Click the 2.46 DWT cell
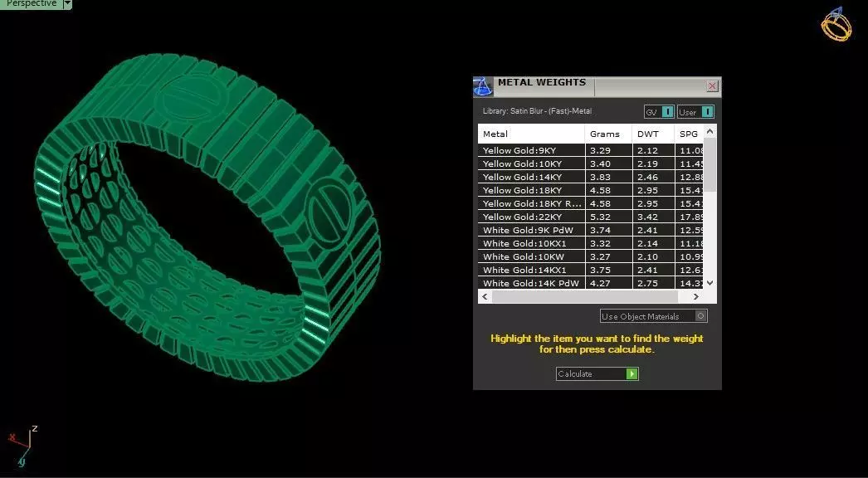 coord(654,177)
